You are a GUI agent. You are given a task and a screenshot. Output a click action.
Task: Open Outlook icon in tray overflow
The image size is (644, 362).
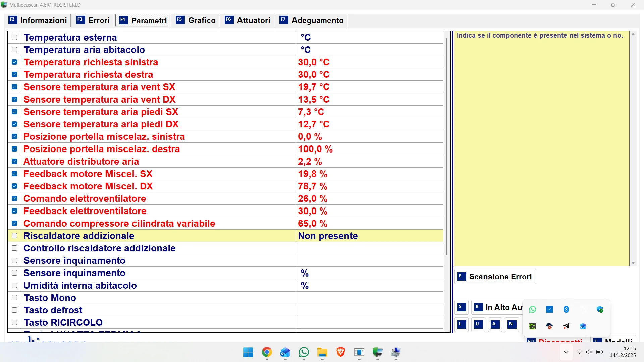coord(583,326)
